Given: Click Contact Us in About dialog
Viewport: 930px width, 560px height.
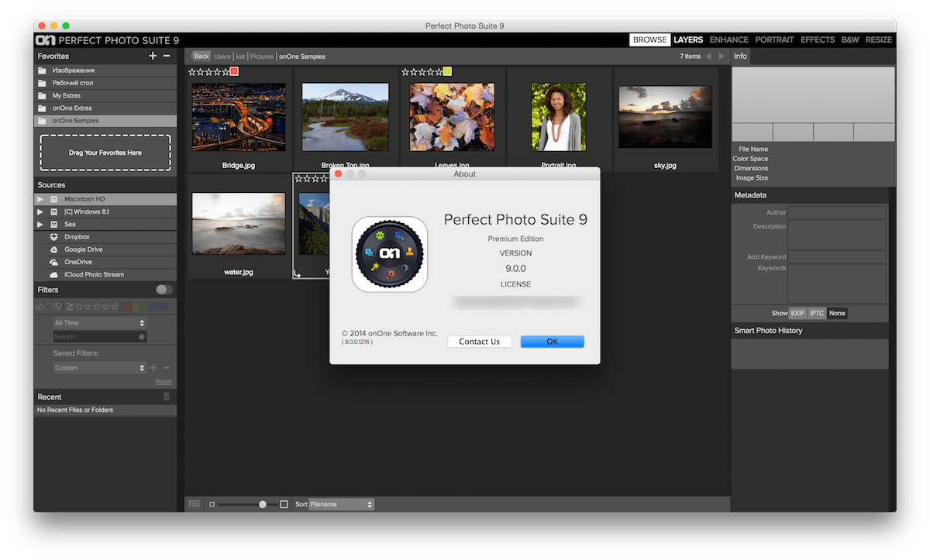Looking at the screenshot, I should (479, 342).
